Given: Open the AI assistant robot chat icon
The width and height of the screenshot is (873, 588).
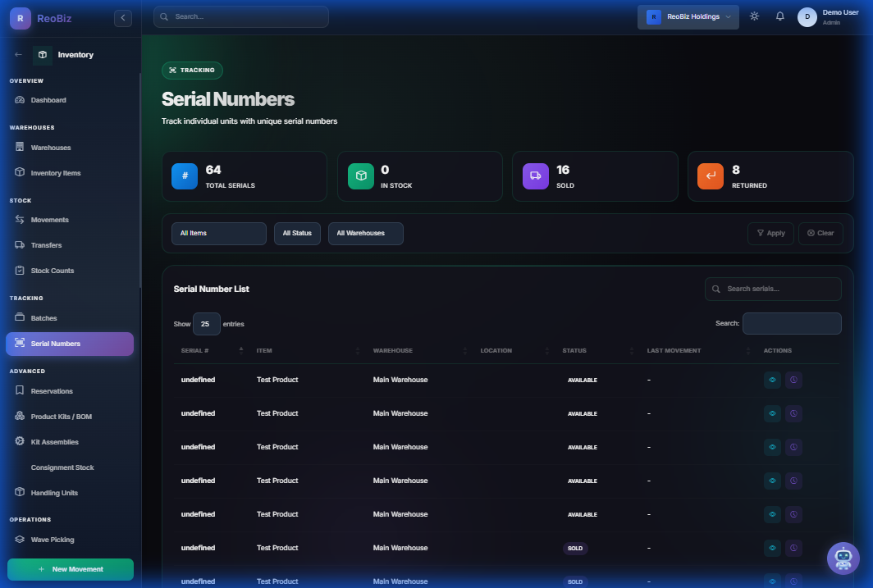Looking at the screenshot, I should pyautogui.click(x=843, y=558).
